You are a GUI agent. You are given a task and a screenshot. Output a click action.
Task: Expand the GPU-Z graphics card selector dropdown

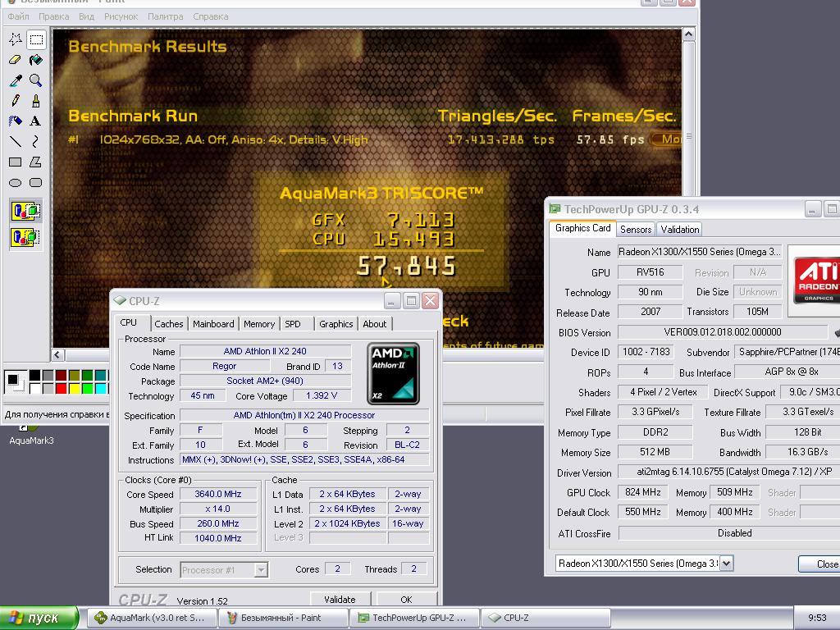(x=727, y=564)
